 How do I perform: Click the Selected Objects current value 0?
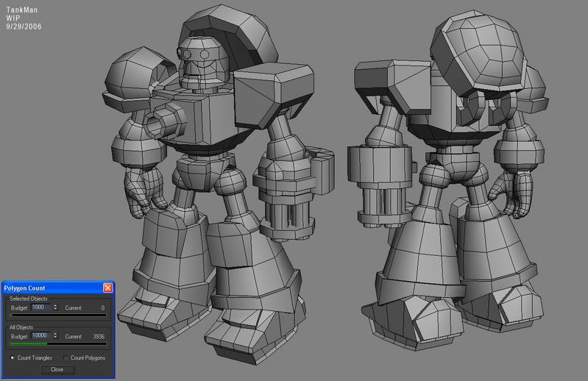[x=103, y=308]
